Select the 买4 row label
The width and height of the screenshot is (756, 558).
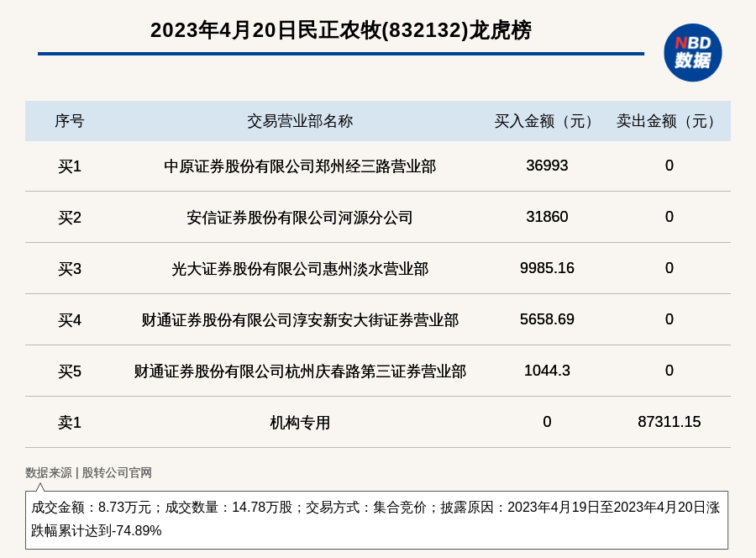click(x=70, y=319)
